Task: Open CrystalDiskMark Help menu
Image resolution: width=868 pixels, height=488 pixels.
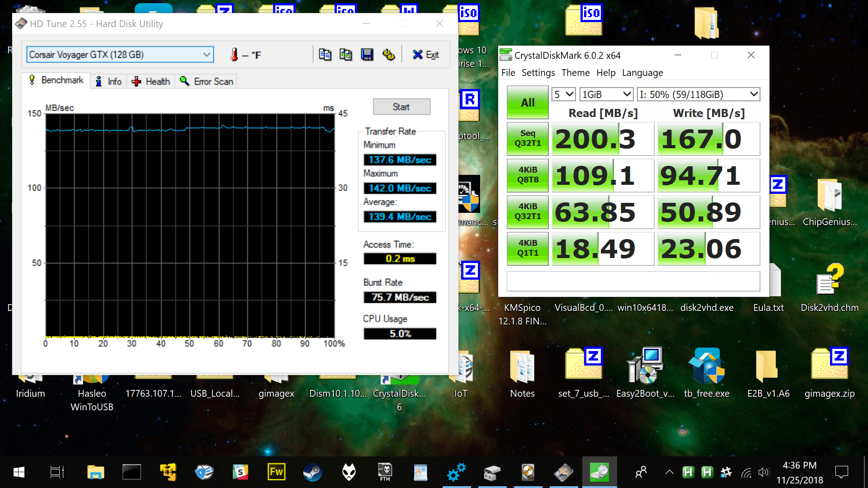Action: 606,73
